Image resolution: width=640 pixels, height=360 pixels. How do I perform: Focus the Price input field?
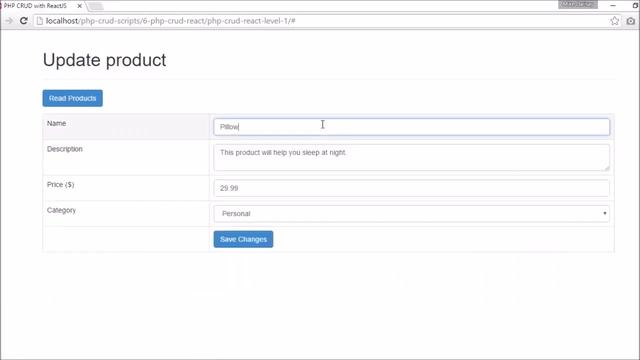coord(411,188)
